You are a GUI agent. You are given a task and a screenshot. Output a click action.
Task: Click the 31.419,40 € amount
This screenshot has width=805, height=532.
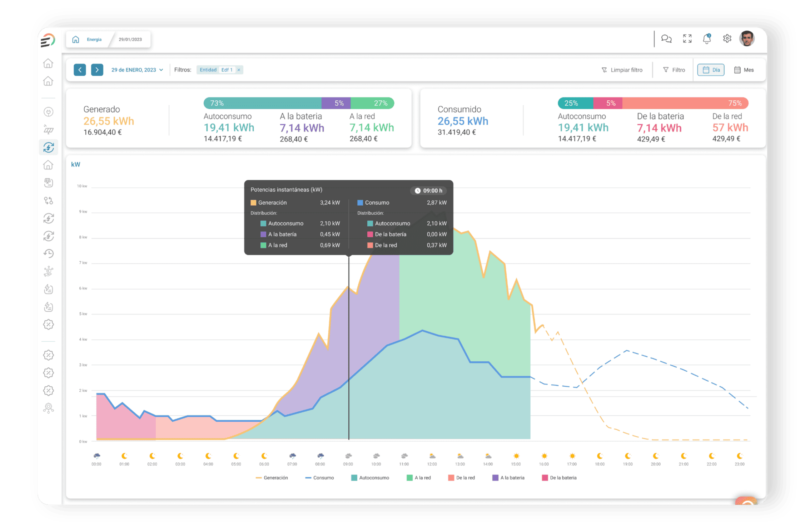click(457, 132)
